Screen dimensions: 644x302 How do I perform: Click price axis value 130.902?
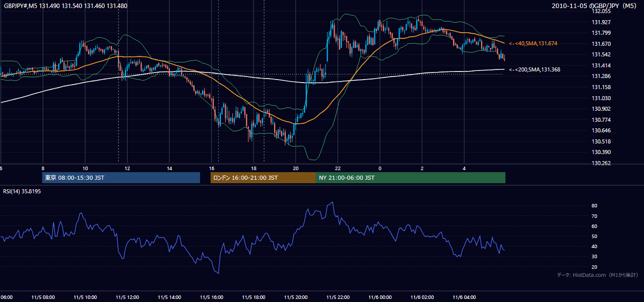pos(601,109)
